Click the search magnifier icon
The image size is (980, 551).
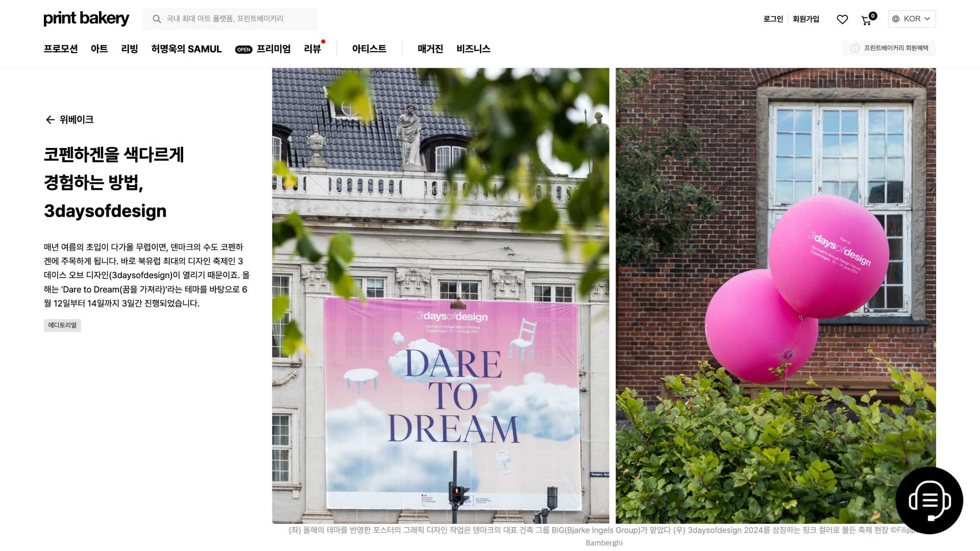pyautogui.click(x=157, y=19)
